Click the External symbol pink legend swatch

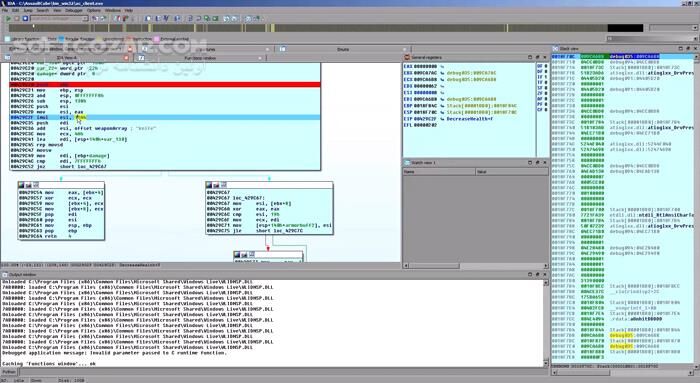click(x=157, y=39)
